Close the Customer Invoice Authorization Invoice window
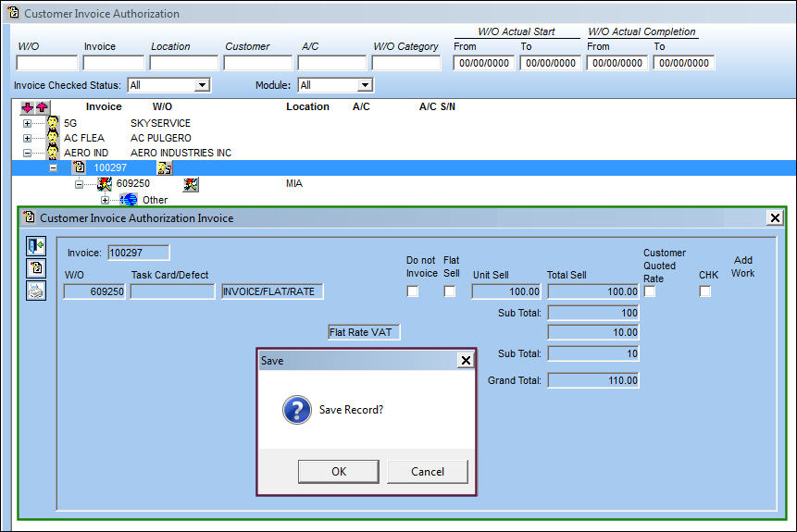This screenshot has width=797, height=532. click(x=775, y=218)
